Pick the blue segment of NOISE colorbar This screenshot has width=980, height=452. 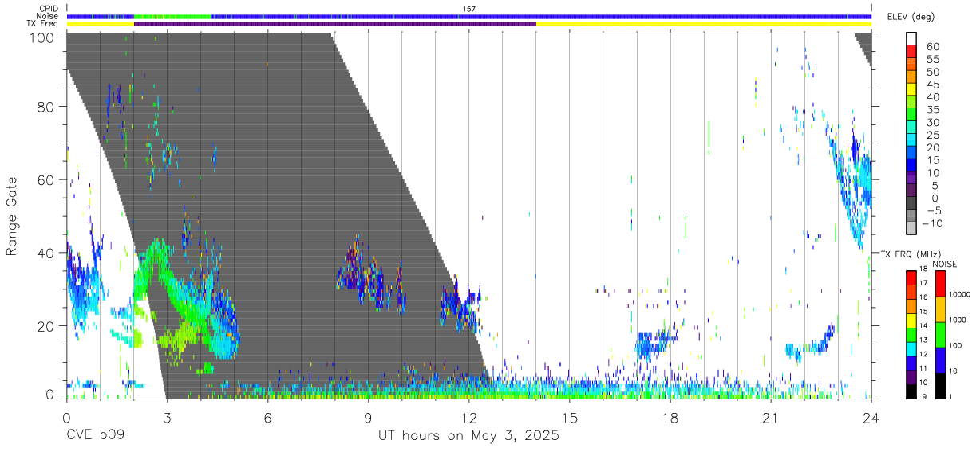click(x=939, y=359)
